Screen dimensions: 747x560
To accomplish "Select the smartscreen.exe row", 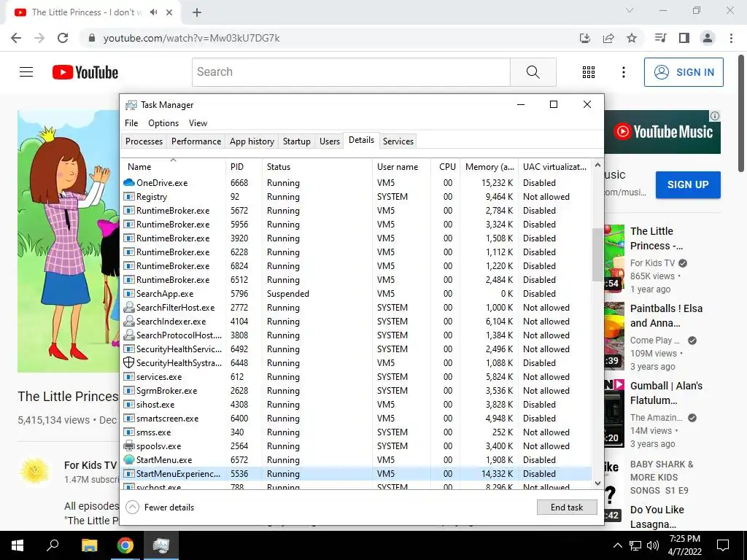I will click(356, 418).
